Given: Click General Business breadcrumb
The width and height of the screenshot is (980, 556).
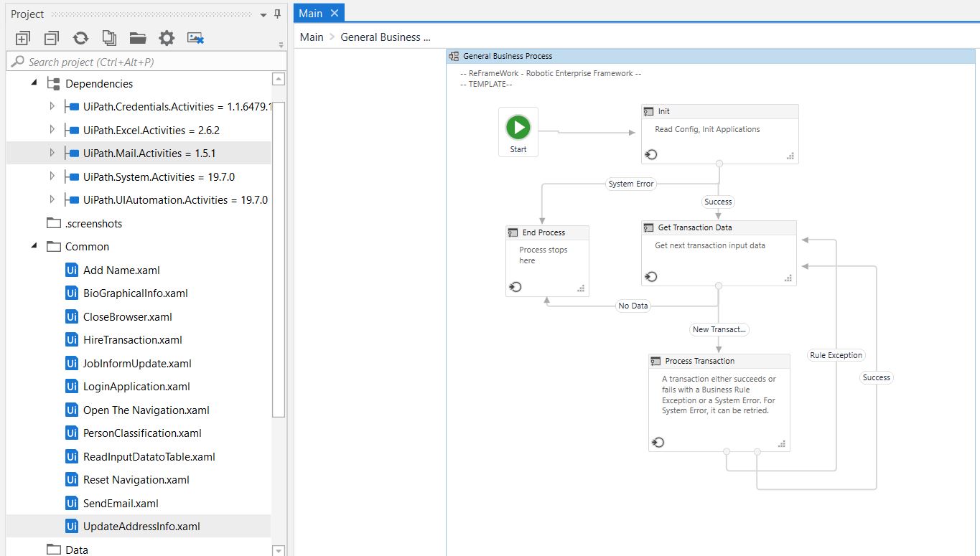Looking at the screenshot, I should [x=386, y=37].
